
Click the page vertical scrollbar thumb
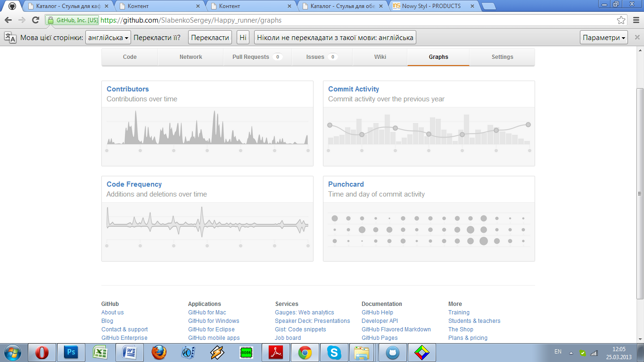640,193
